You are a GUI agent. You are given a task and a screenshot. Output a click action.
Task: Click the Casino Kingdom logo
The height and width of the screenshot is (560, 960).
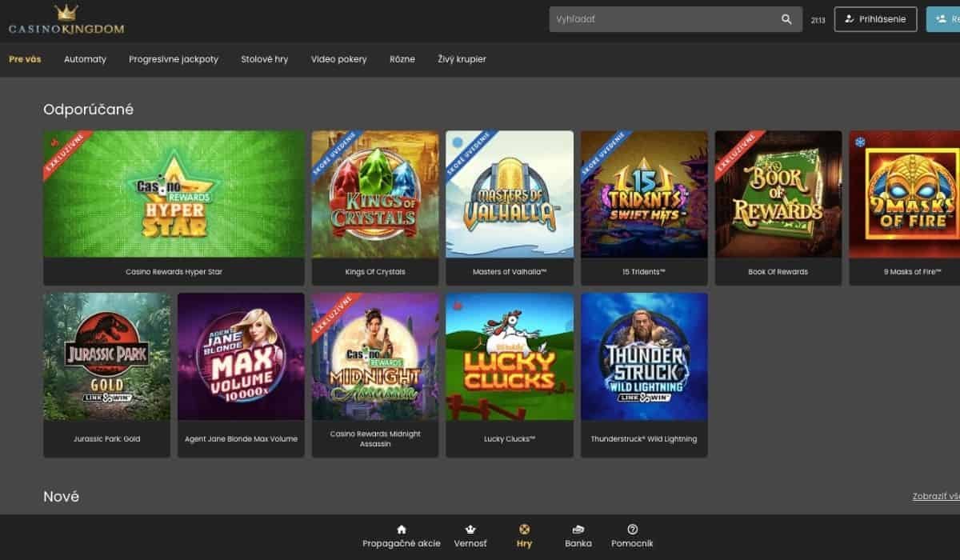pos(66,21)
